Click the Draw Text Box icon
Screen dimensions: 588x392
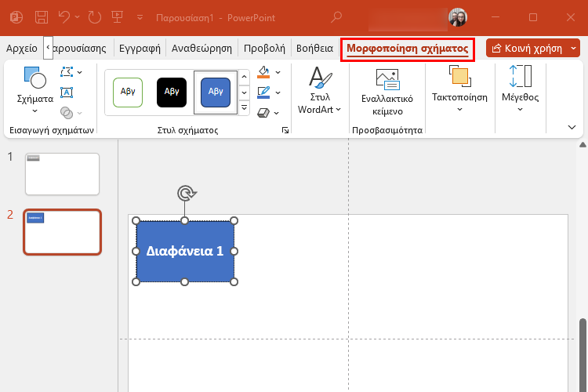[x=67, y=93]
